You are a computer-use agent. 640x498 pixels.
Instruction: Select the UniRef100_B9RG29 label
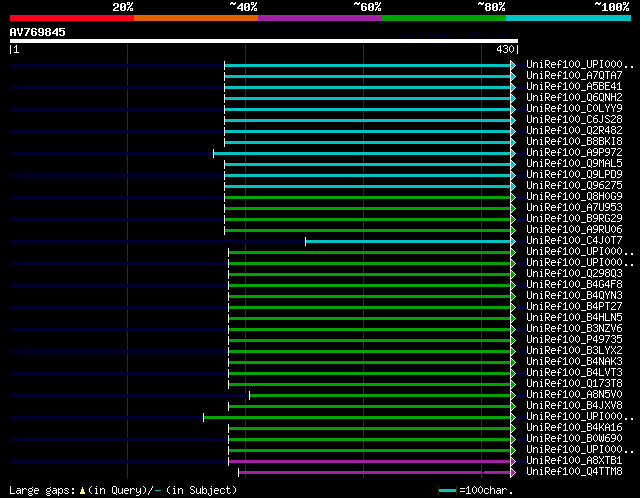574,219
